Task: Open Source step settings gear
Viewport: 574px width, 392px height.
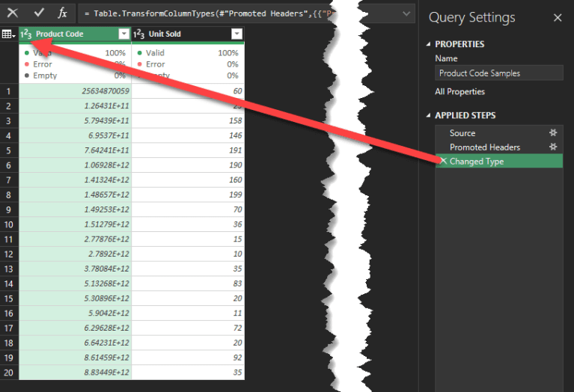Action: [x=553, y=133]
